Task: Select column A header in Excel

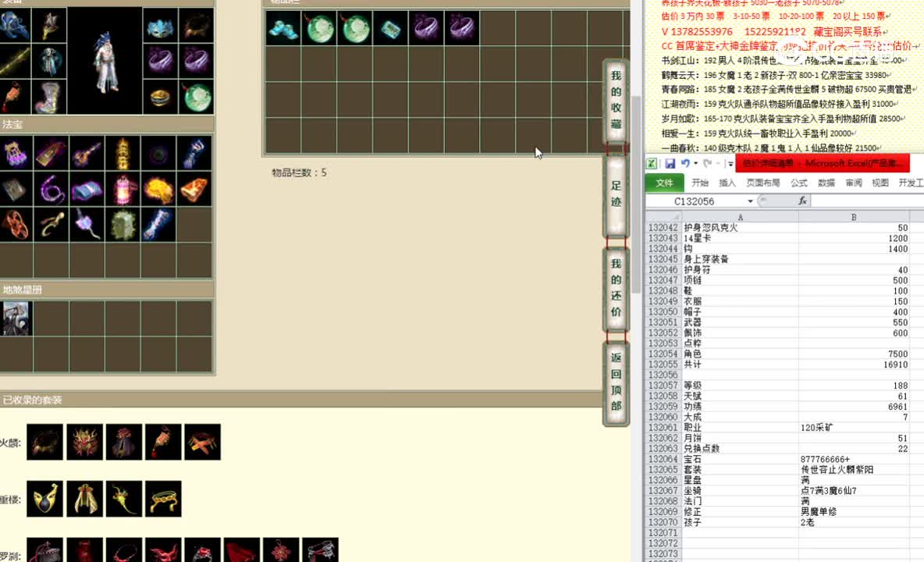Action: [740, 217]
